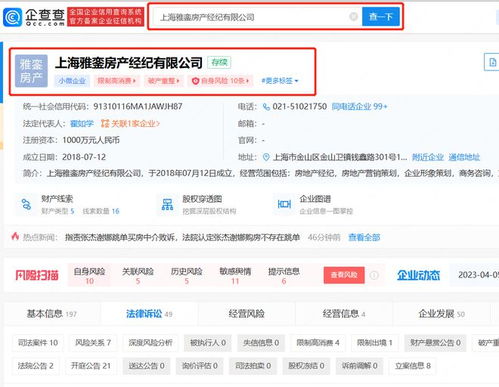This screenshot has width=499, height=387.
Task: Click the 小微企业 tag
Action: click(72, 81)
